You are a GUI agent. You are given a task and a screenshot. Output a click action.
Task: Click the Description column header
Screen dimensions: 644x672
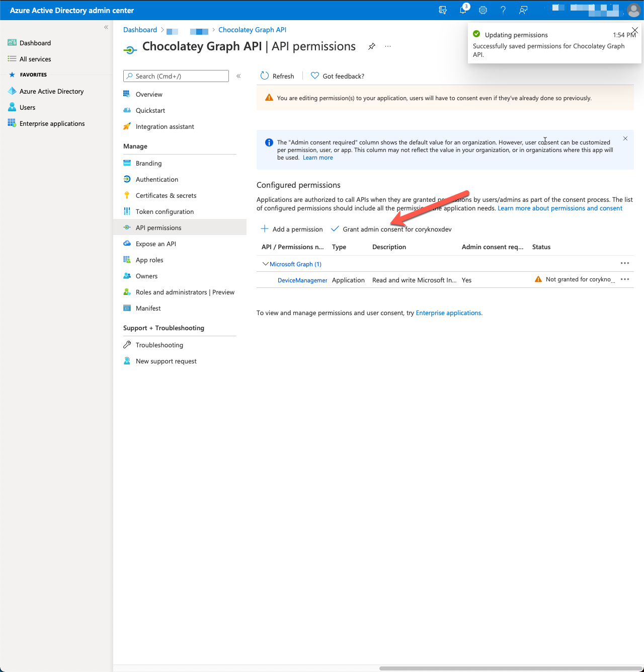(389, 247)
